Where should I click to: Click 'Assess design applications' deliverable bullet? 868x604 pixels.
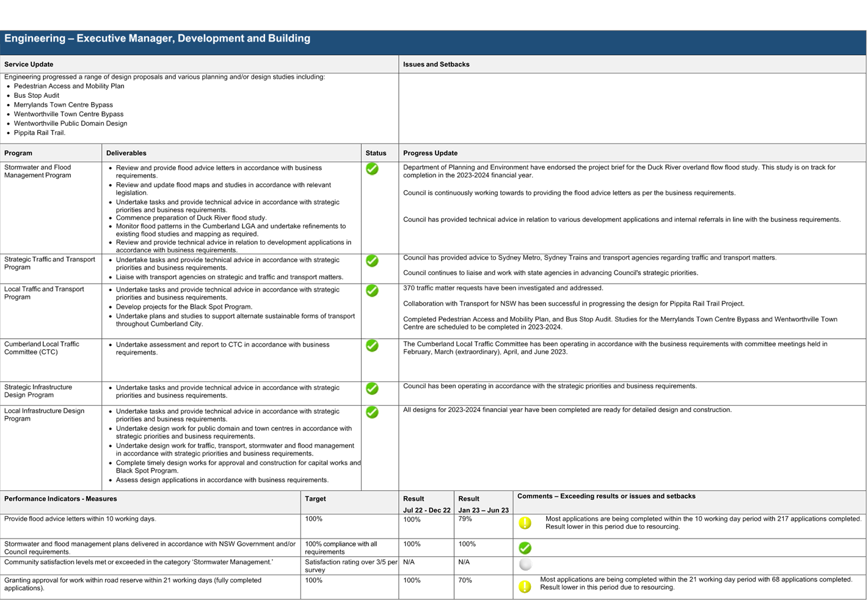click(222, 480)
